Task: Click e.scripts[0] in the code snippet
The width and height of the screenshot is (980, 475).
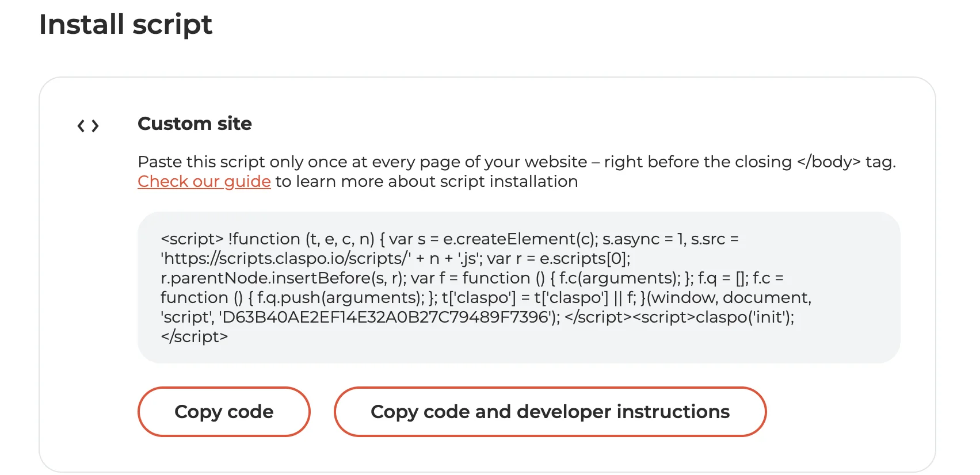Action: point(585,259)
